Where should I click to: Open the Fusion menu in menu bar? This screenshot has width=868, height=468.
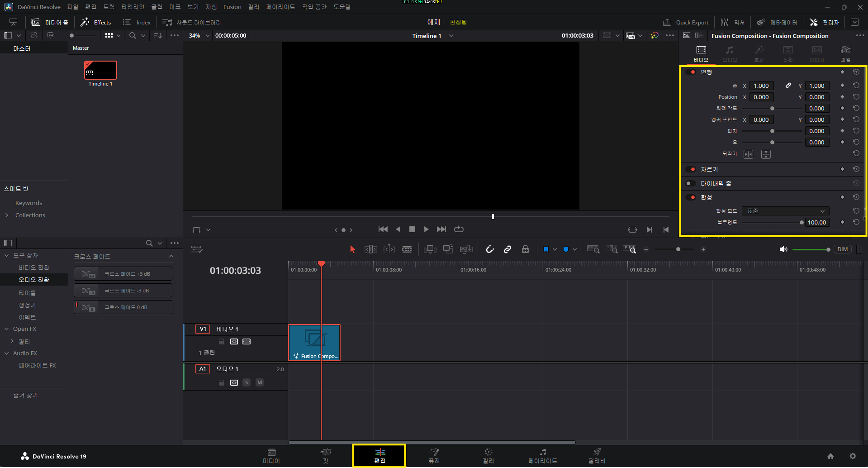coord(232,7)
